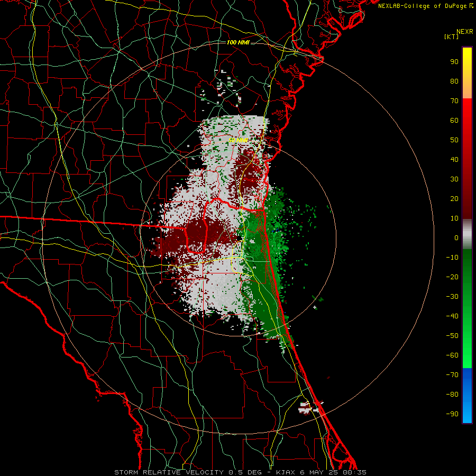Select the -60 knots legend value
This screenshot has width=476, height=476.
pos(452,355)
